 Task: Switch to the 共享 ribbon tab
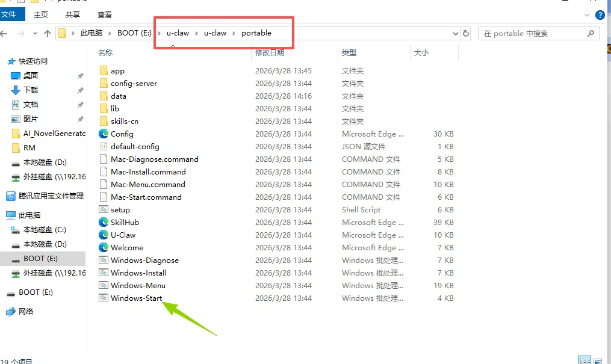(72, 15)
